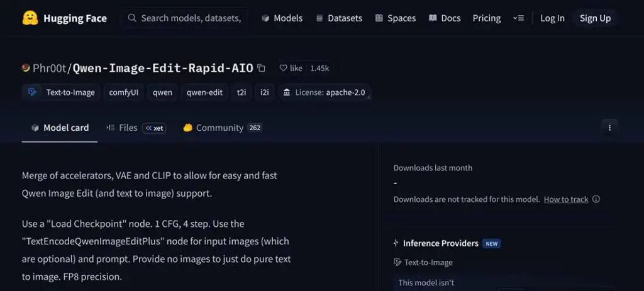This screenshot has height=291, width=644.
Task: Click the heart icon in like button
Action: (x=283, y=68)
